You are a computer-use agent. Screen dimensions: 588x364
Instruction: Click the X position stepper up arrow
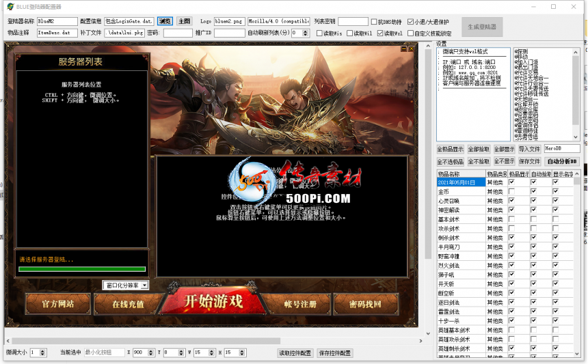(150, 351)
